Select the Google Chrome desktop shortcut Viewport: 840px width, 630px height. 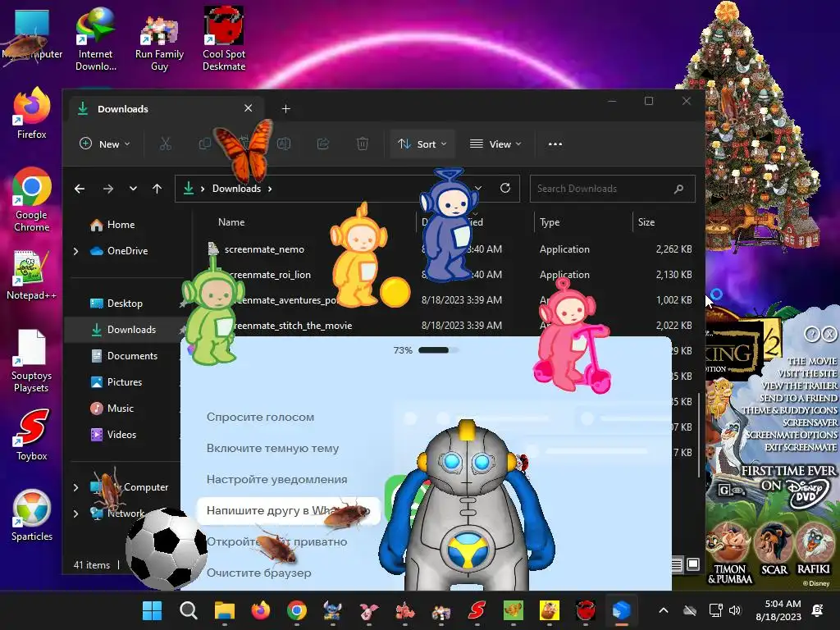tap(32, 199)
